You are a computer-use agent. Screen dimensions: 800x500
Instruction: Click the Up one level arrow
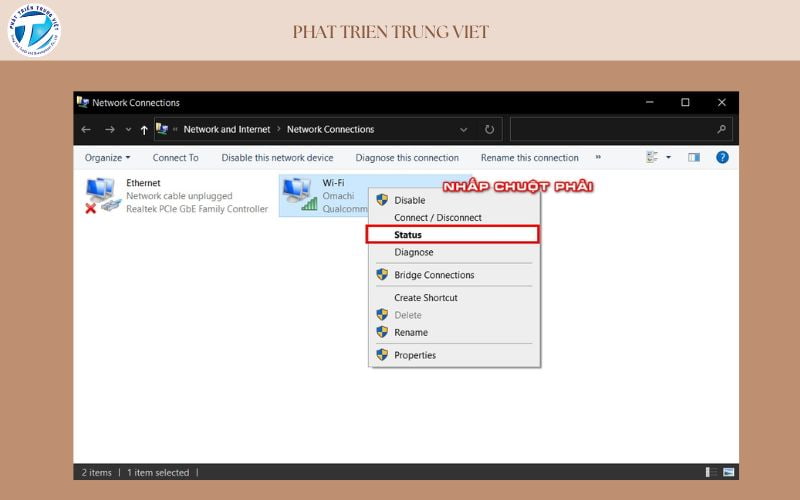144,130
